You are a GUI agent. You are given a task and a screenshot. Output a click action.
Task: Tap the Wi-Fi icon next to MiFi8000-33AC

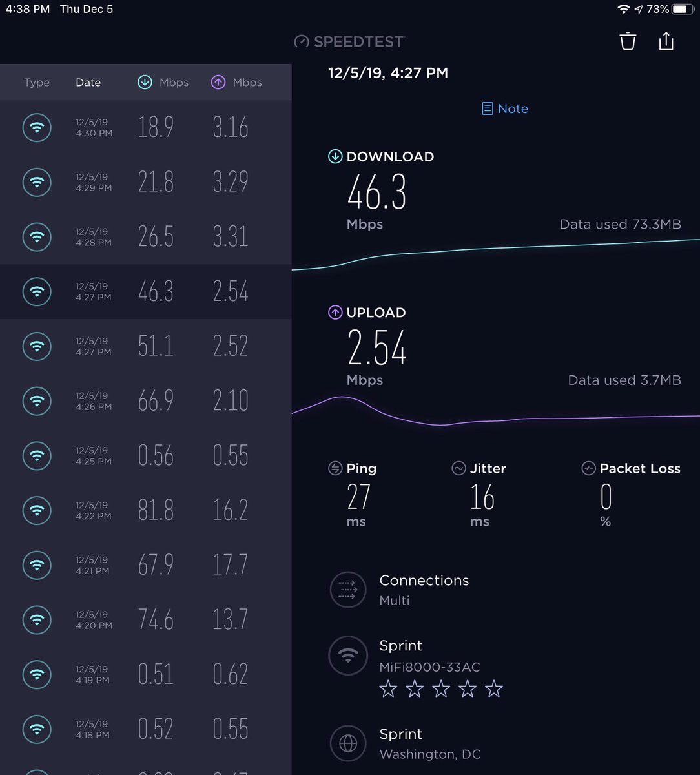click(x=348, y=656)
